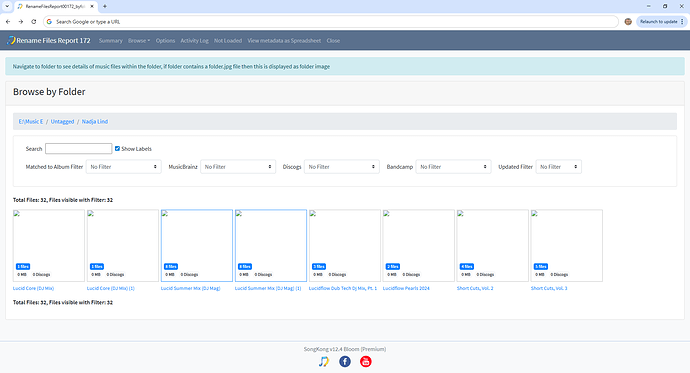Click the files badge on Lucidflow Pearls 2024

[393, 267]
